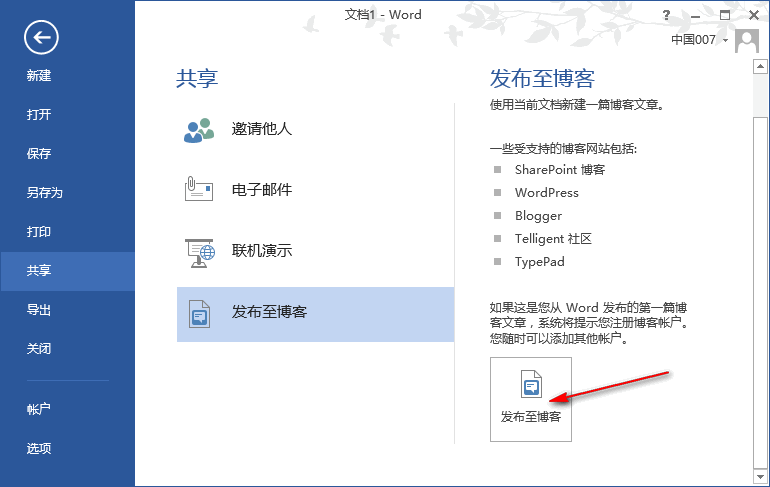Select 关闭 in the backstage menu

click(x=39, y=349)
